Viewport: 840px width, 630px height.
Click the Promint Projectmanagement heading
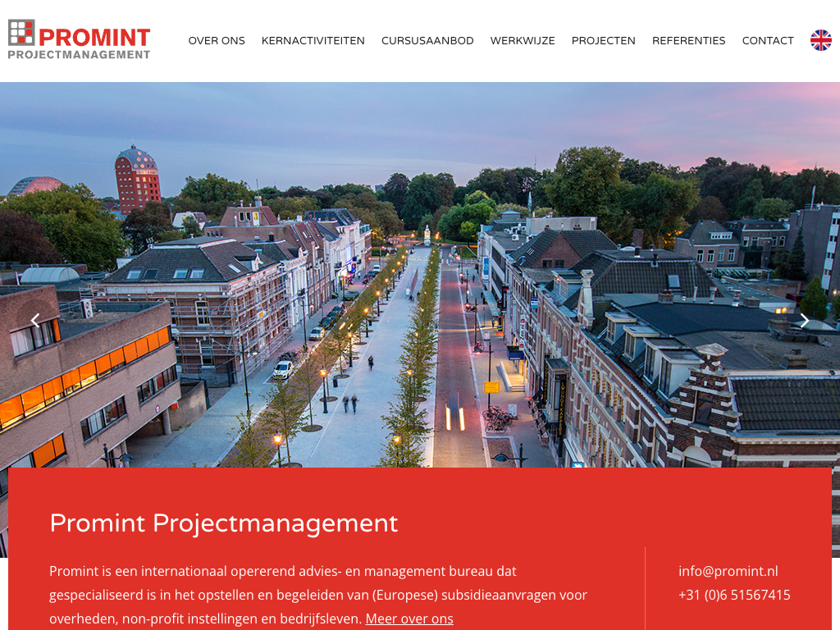224,523
